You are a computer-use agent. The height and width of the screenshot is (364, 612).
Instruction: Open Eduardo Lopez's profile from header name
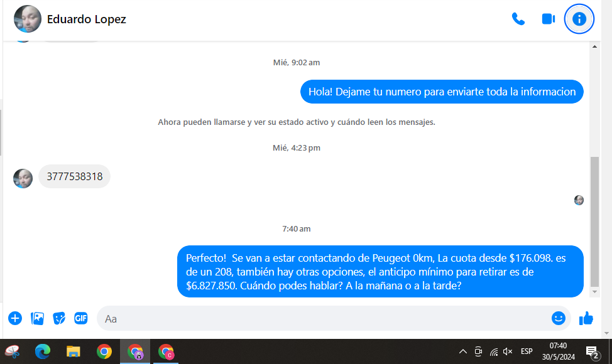pyautogui.click(x=87, y=19)
